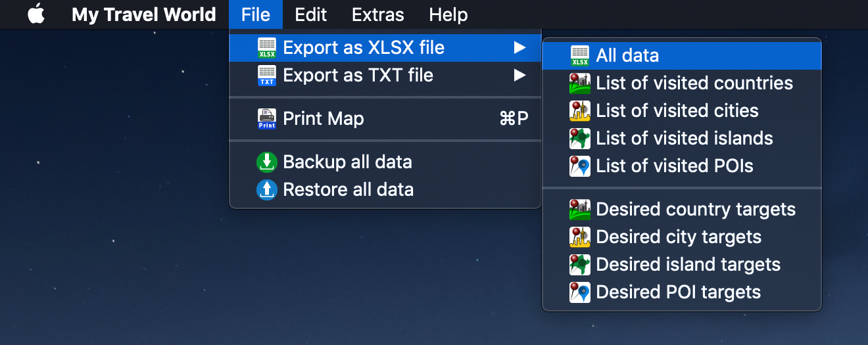This screenshot has height=345, width=868.
Task: Export List of visited countries
Action: pyautogui.click(x=682, y=83)
